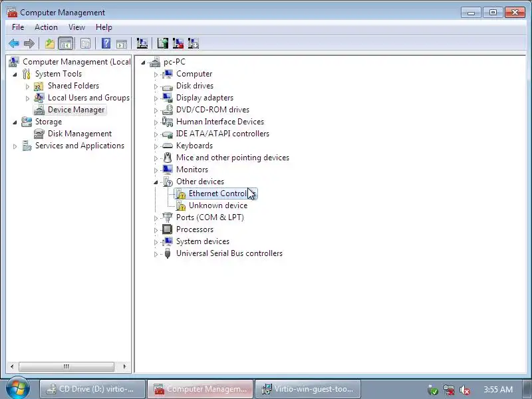The image size is (532, 399).
Task: Click the Disk drives icon
Action: click(168, 86)
